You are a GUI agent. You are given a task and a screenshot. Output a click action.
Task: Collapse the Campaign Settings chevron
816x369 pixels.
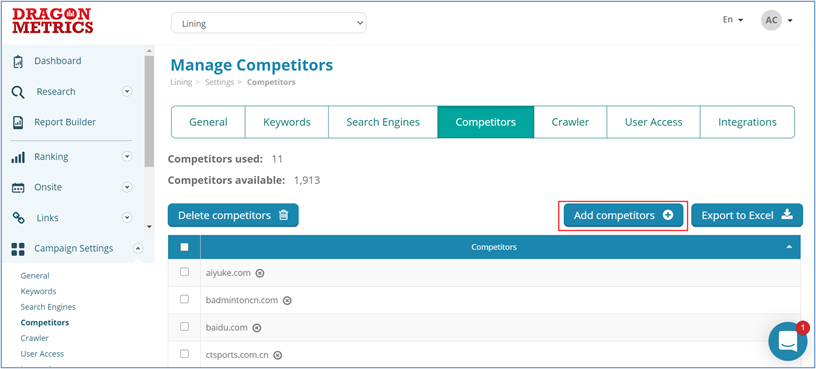click(x=137, y=248)
